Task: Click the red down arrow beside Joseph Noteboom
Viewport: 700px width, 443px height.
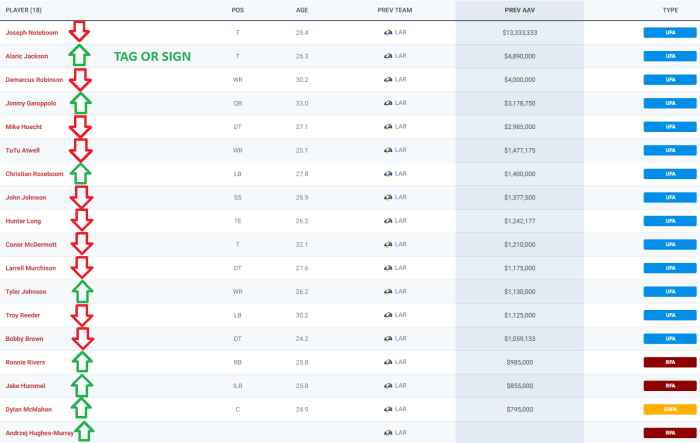Action: pos(79,32)
